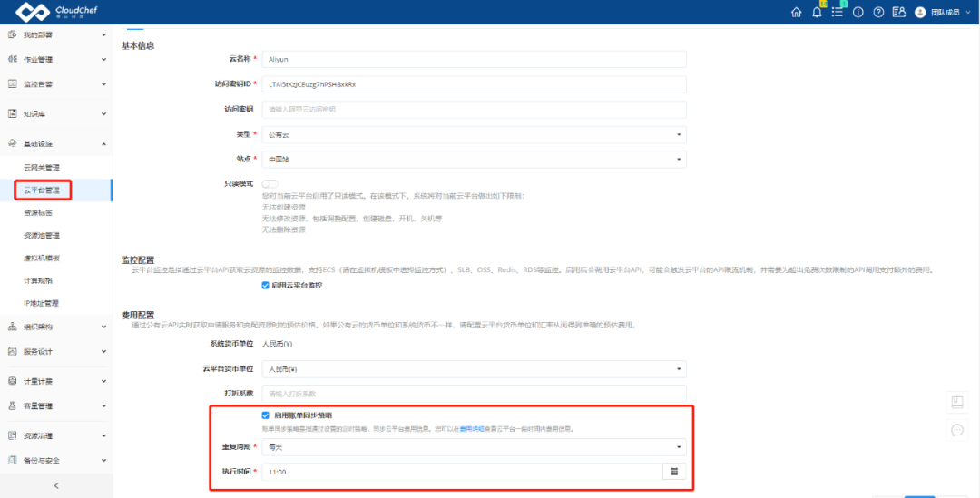Uncheck 启用账单同步策略 checkbox
Viewport: 980px width, 498px height.
[x=266, y=415]
